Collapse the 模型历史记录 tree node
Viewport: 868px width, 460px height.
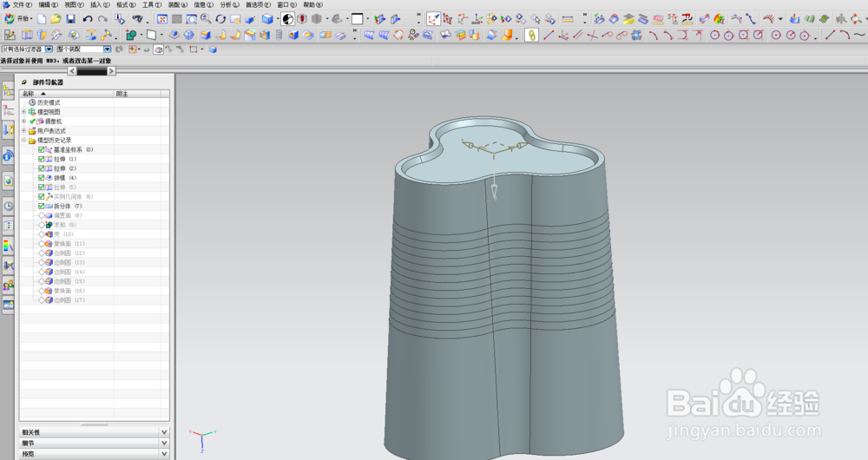pyautogui.click(x=23, y=140)
